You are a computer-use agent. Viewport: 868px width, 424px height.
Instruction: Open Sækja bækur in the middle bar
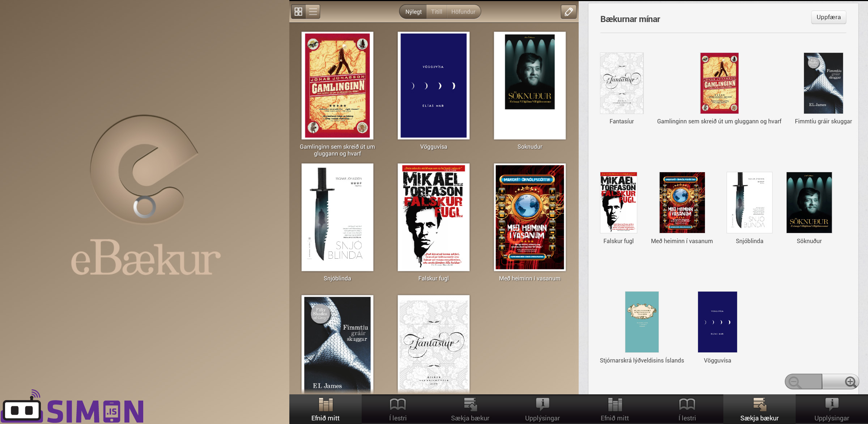470,410
